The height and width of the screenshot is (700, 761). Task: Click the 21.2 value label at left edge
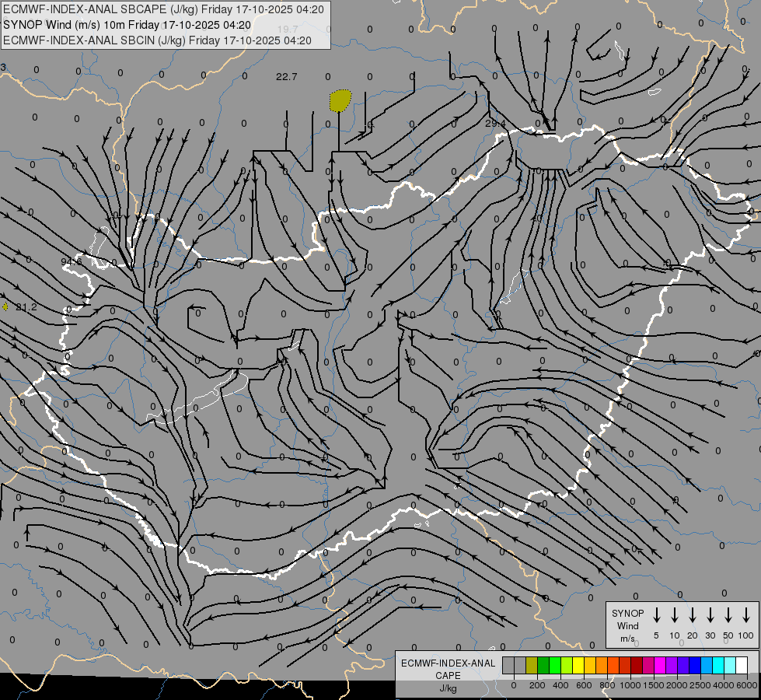[26, 307]
